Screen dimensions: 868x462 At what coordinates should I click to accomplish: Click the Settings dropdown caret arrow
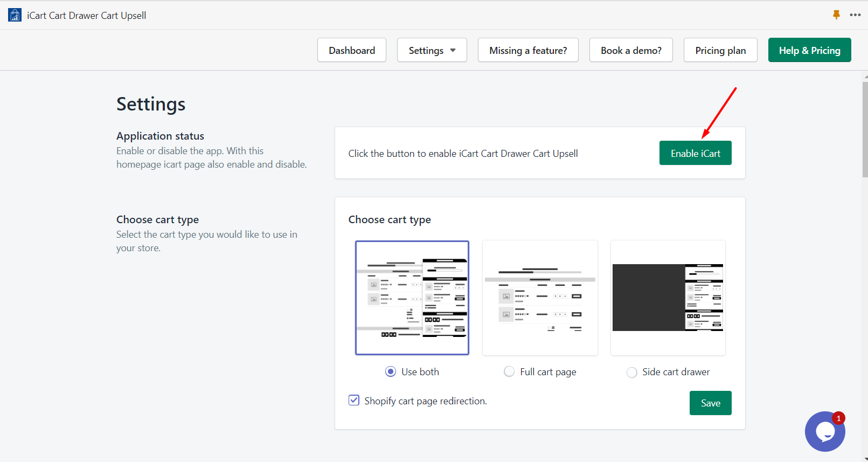(x=453, y=50)
